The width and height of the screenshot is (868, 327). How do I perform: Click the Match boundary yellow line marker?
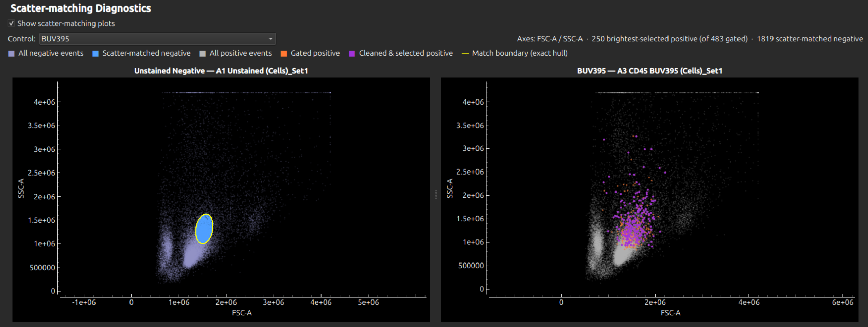(465, 53)
